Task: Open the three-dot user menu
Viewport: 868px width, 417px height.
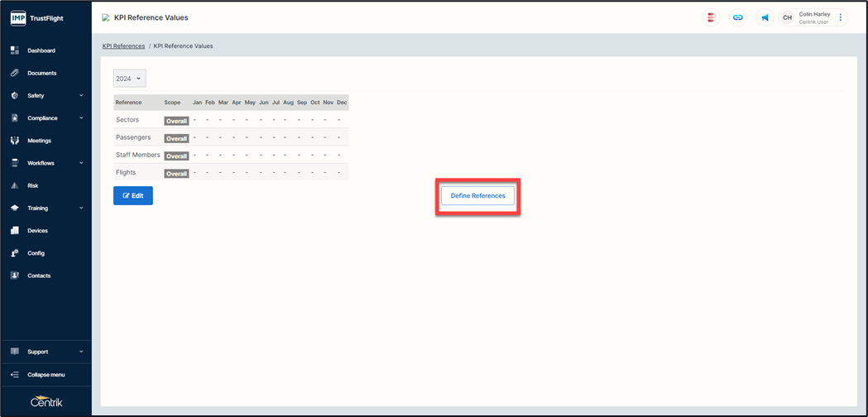Action: point(841,17)
